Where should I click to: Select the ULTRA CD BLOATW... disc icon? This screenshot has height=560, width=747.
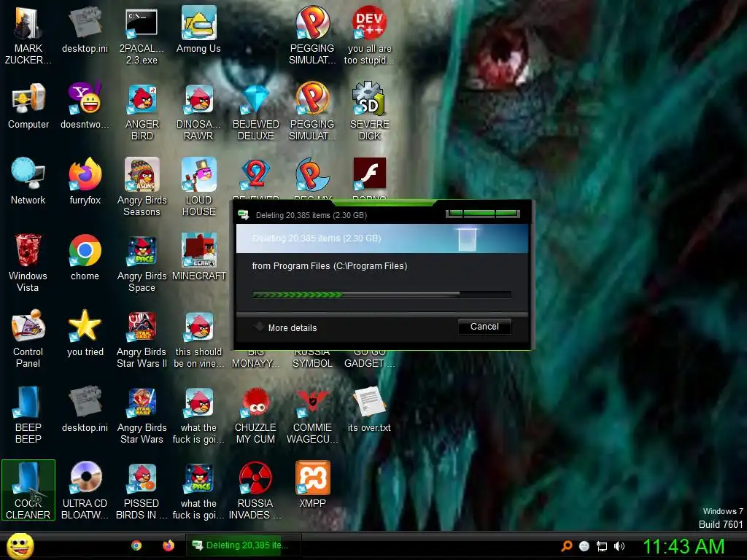point(85,491)
